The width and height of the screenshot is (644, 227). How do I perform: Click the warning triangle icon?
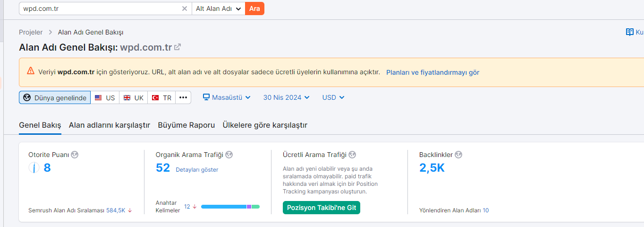[31, 71]
